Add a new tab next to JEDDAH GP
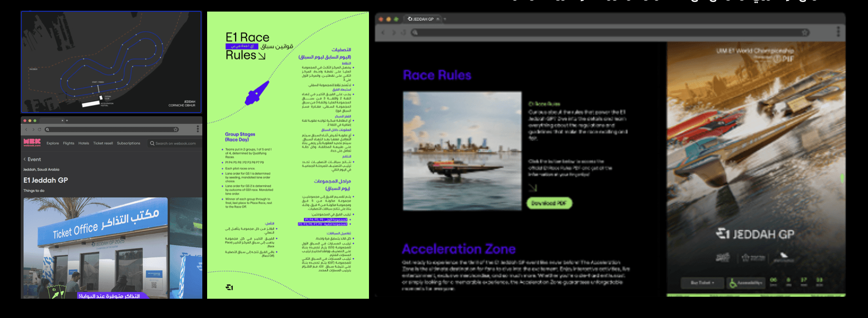Viewport: 868px width, 318px height. pyautogui.click(x=445, y=19)
